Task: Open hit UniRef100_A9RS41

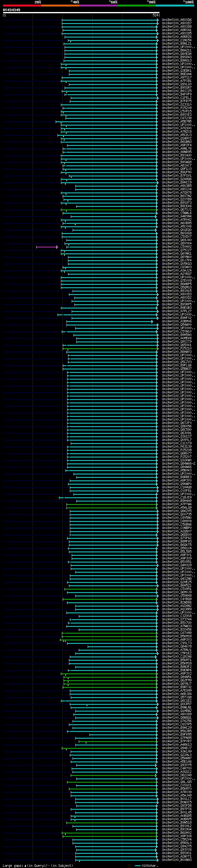Action: 177,30
